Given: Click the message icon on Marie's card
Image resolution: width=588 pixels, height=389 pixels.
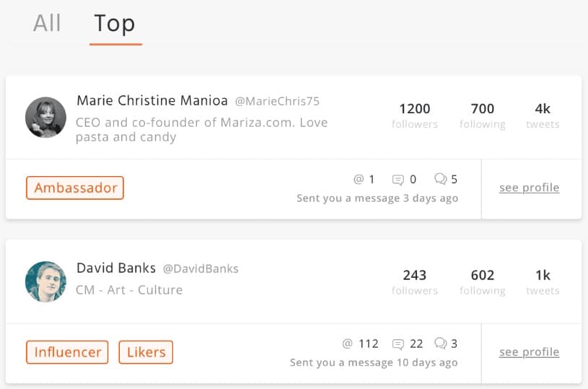Looking at the screenshot, I should coord(398,180).
